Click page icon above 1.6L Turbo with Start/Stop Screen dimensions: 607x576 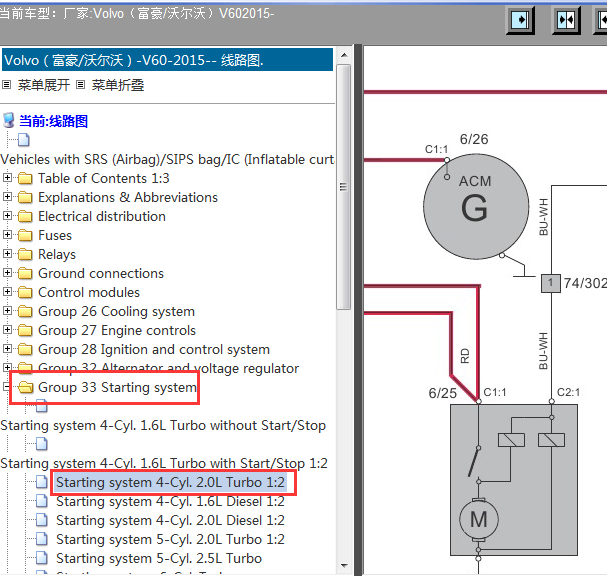[42, 444]
